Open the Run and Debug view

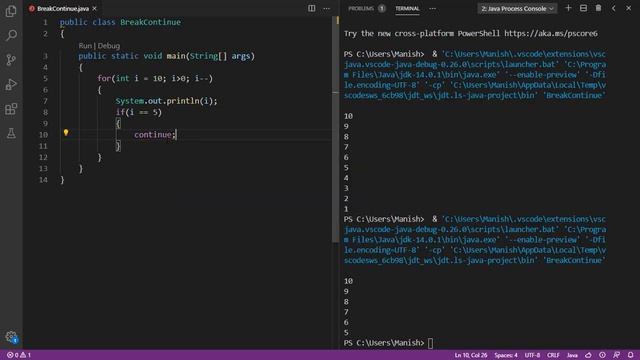click(x=11, y=84)
